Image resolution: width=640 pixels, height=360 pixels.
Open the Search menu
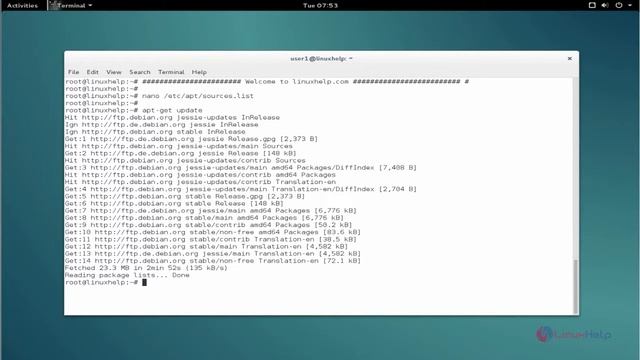[140, 72]
